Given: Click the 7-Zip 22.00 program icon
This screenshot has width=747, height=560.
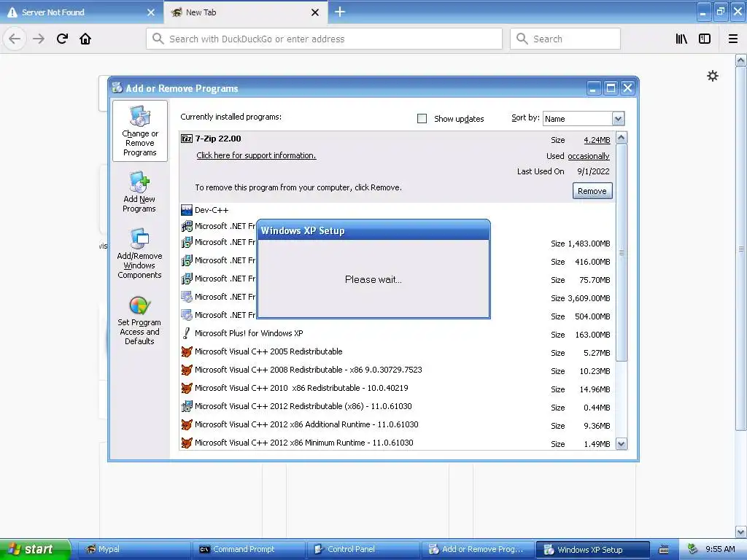Looking at the screenshot, I should click(x=187, y=139).
